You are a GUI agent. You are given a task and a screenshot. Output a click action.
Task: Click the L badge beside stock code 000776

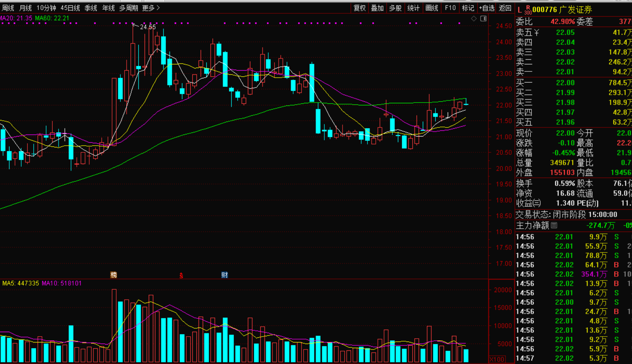coord(519,10)
